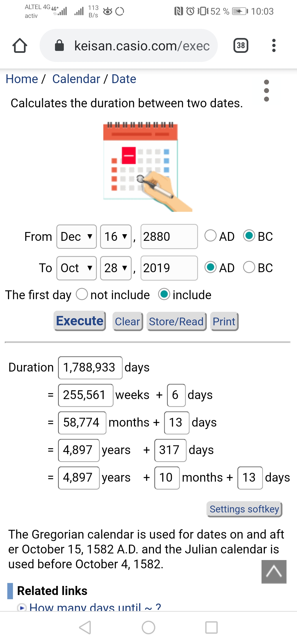
Task: Go to the Home breadcrumb link
Action: [x=22, y=79]
